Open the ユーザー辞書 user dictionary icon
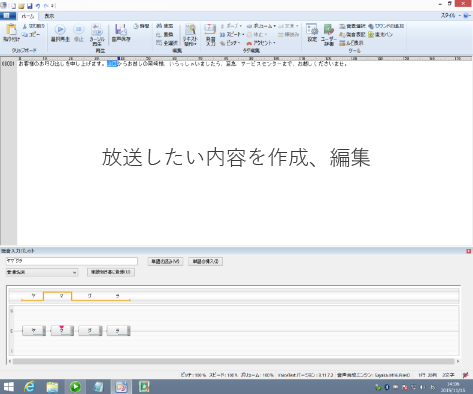Viewport: 473px width, 394px height. [329, 34]
